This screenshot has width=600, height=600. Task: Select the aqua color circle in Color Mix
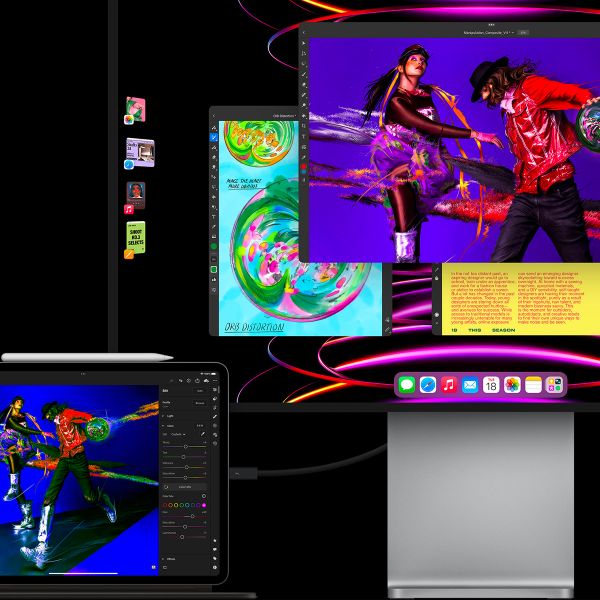[187, 505]
